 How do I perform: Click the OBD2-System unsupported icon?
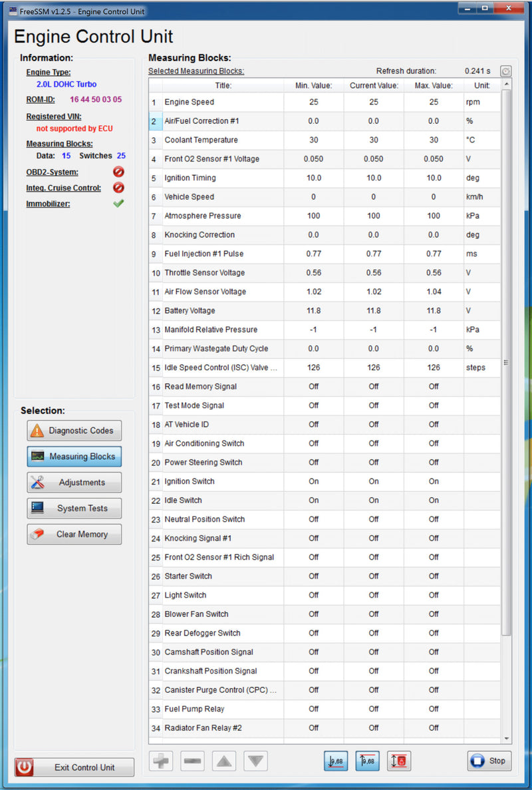[118, 172]
